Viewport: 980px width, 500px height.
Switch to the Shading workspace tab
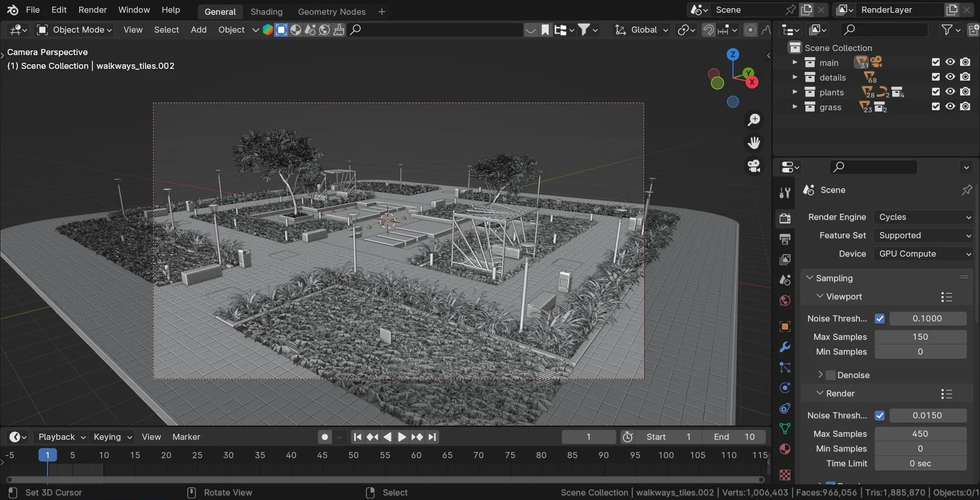pyautogui.click(x=266, y=12)
